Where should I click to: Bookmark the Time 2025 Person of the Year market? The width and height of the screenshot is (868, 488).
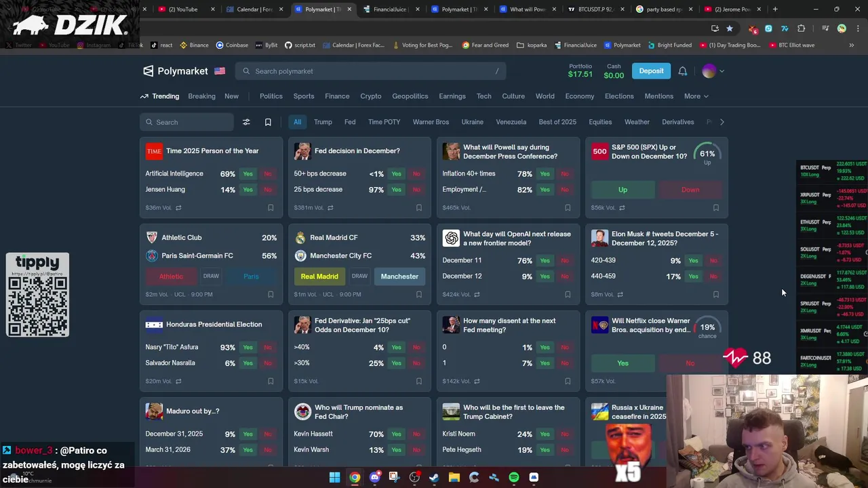[x=271, y=207]
